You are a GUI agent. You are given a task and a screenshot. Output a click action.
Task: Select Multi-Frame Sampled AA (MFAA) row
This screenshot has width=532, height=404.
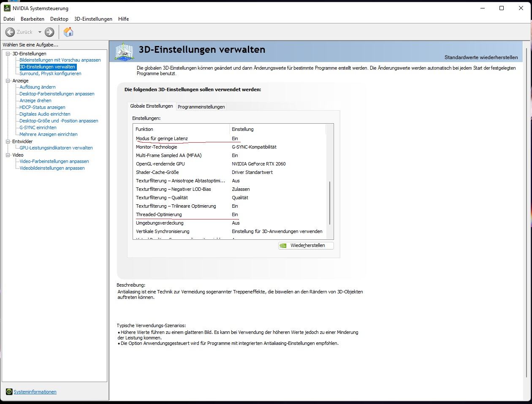[230, 155]
